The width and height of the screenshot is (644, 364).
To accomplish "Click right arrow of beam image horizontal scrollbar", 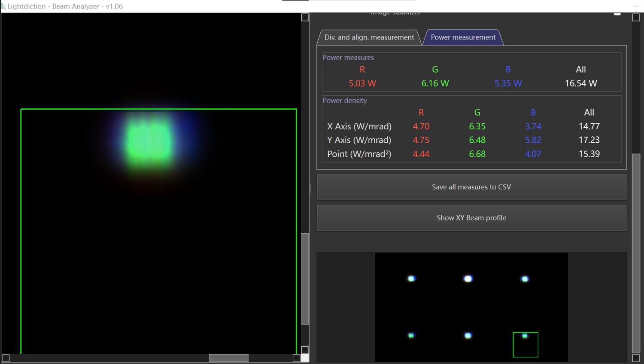I will tap(296, 358).
